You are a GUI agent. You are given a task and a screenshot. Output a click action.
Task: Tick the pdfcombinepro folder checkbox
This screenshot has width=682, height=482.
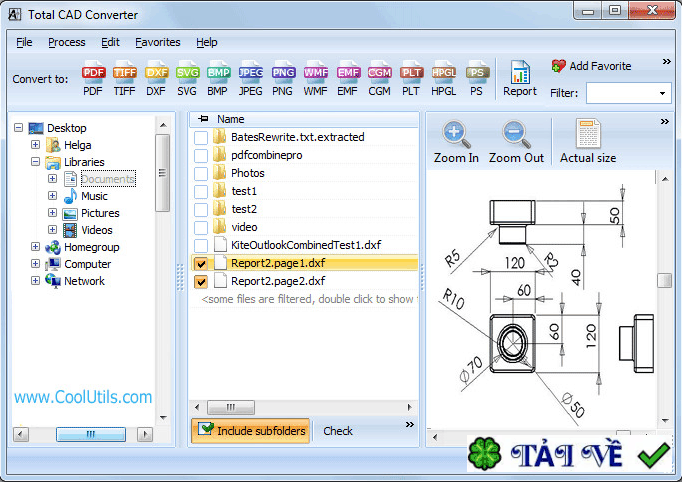tap(201, 155)
